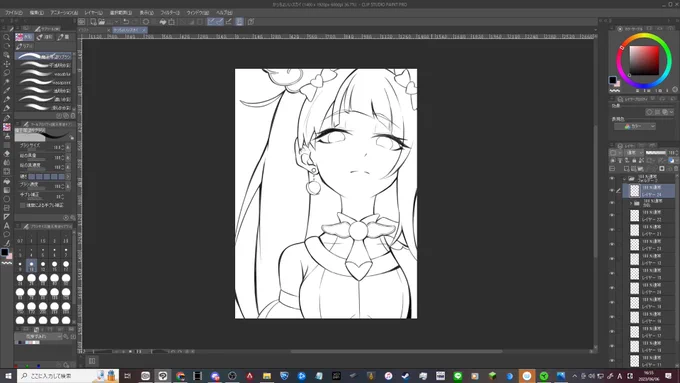Toggle Snap to Grid in command bar
Screen dimensions: 680x383
coord(229,22)
